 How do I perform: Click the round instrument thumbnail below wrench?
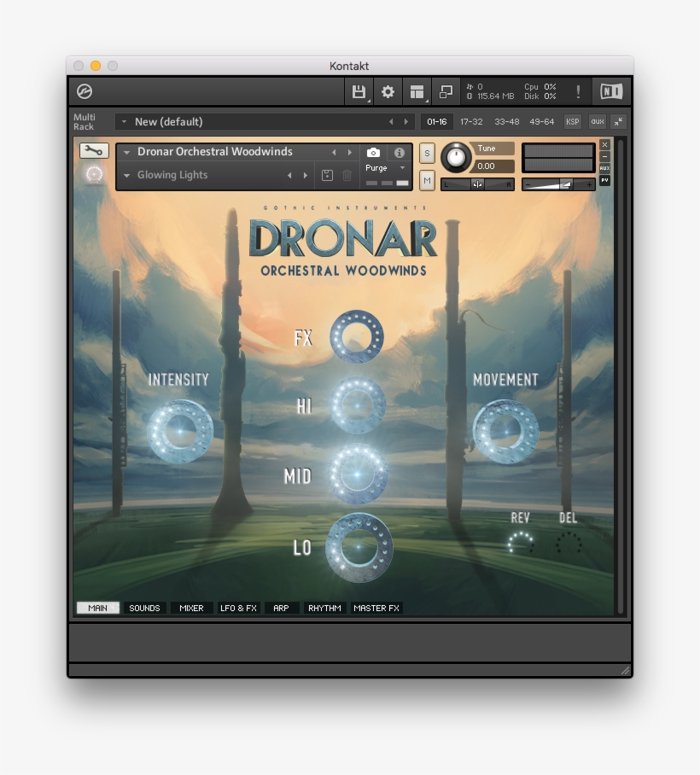(x=94, y=174)
